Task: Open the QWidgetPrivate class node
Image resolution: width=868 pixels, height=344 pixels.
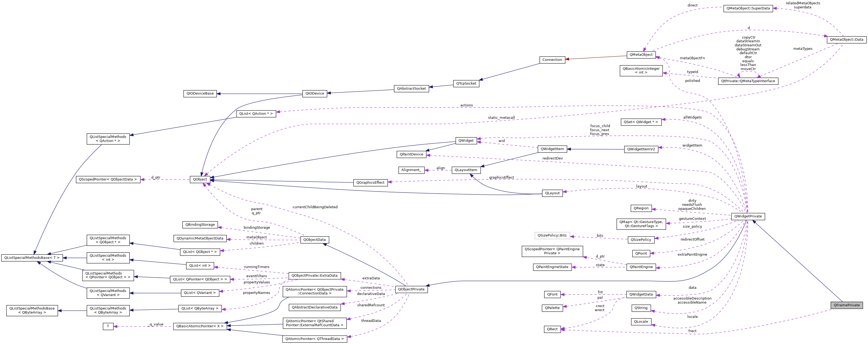Action: coord(748,217)
